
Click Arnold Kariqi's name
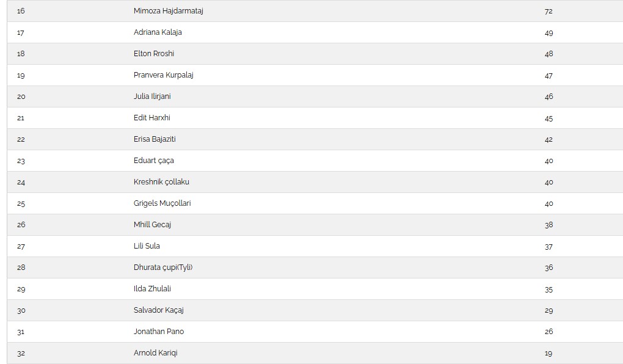click(156, 353)
